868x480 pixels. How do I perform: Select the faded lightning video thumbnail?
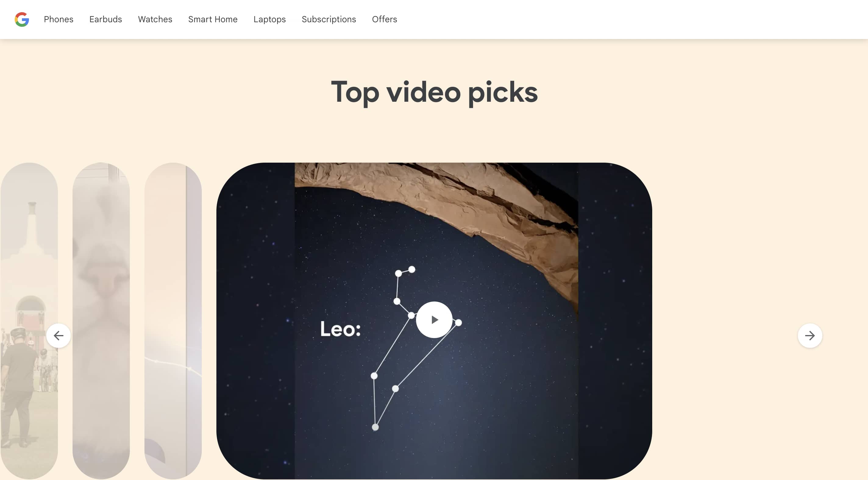173,321
